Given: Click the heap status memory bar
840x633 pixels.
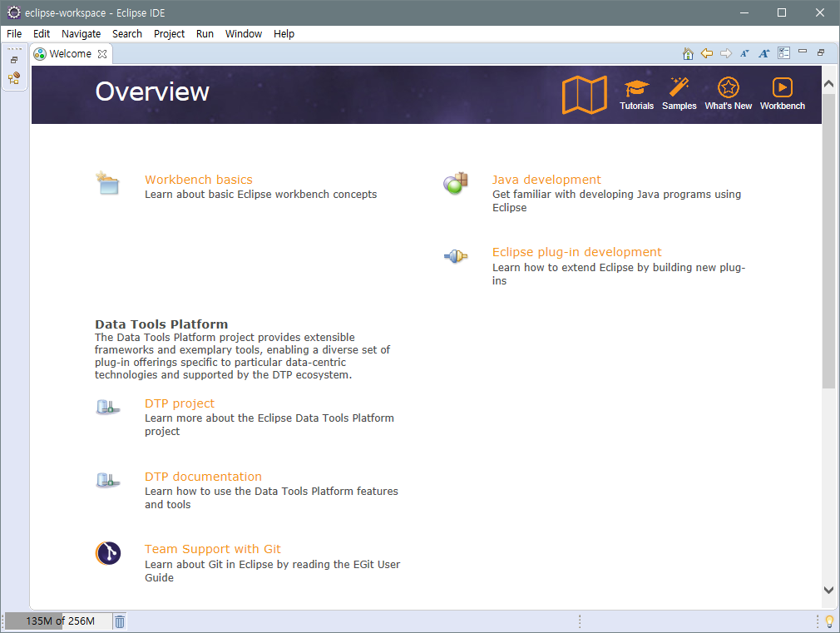Looking at the screenshot, I should click(58, 621).
